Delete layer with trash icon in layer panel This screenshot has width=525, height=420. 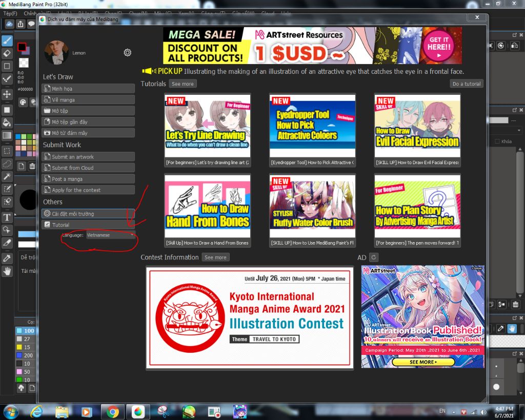point(516,305)
